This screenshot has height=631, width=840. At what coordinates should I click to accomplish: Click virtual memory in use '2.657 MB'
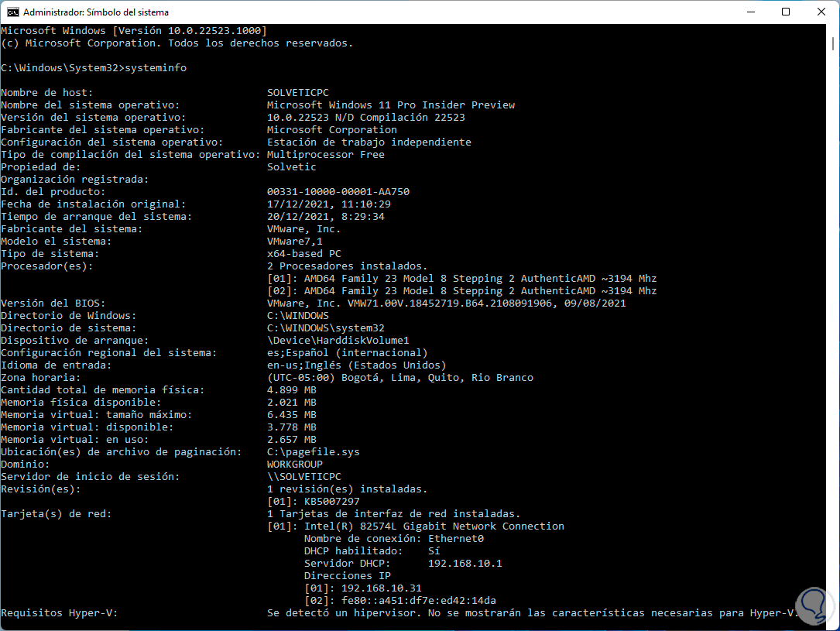pyautogui.click(x=291, y=439)
